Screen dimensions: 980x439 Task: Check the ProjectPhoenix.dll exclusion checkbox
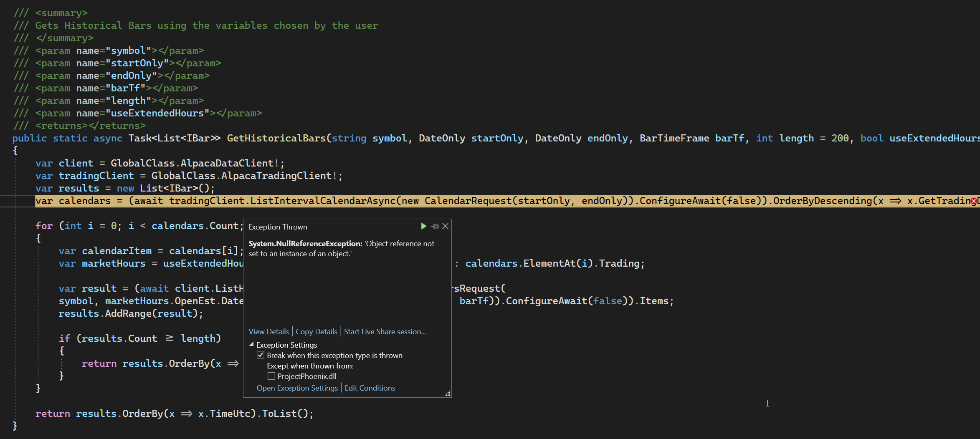coord(271,376)
